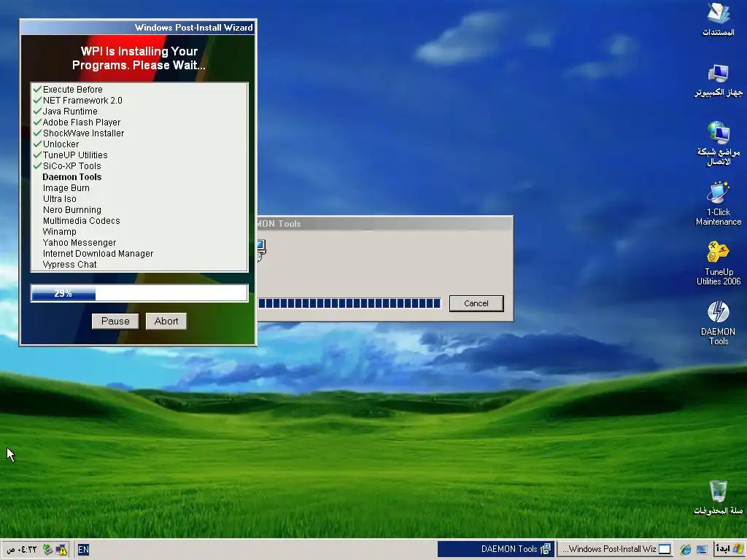Screen dimensions: 747x560
Task: Click the EN language indicator
Action: (83, 550)
